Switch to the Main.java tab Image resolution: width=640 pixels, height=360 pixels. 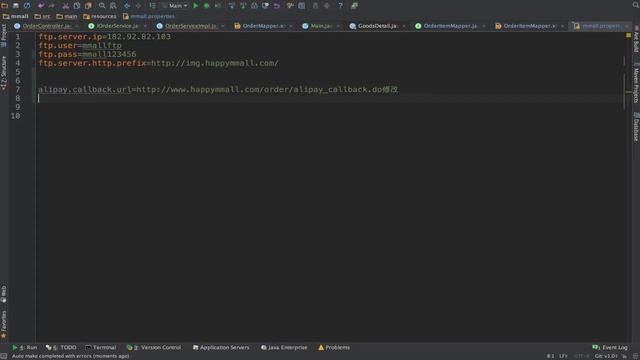point(321,26)
